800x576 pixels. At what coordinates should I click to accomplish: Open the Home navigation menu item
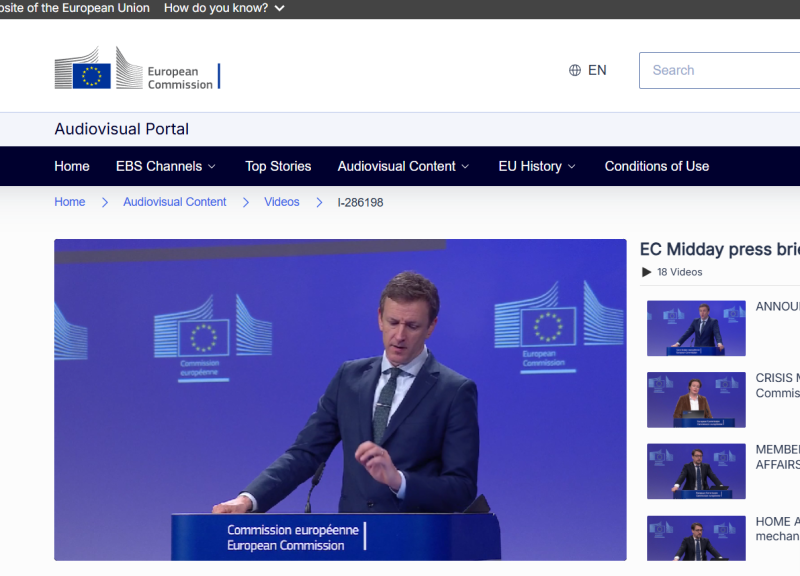coord(72,166)
